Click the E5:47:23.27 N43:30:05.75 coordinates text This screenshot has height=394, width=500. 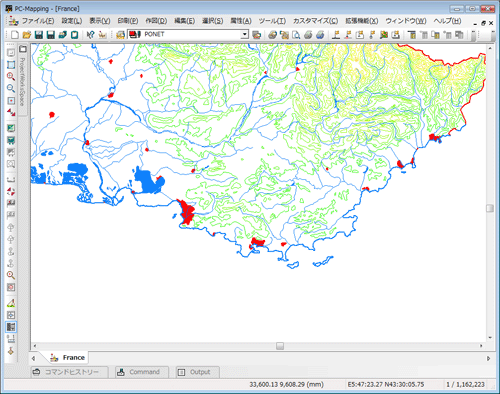(386, 385)
